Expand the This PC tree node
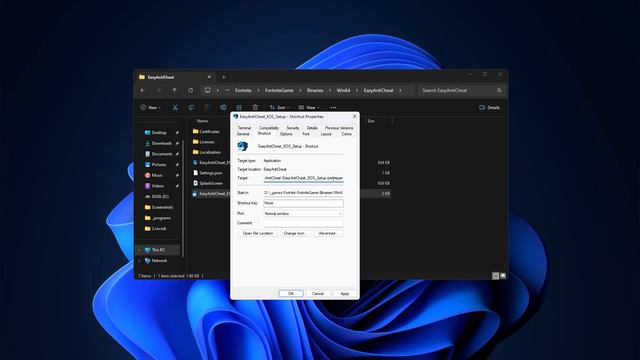 (139, 250)
